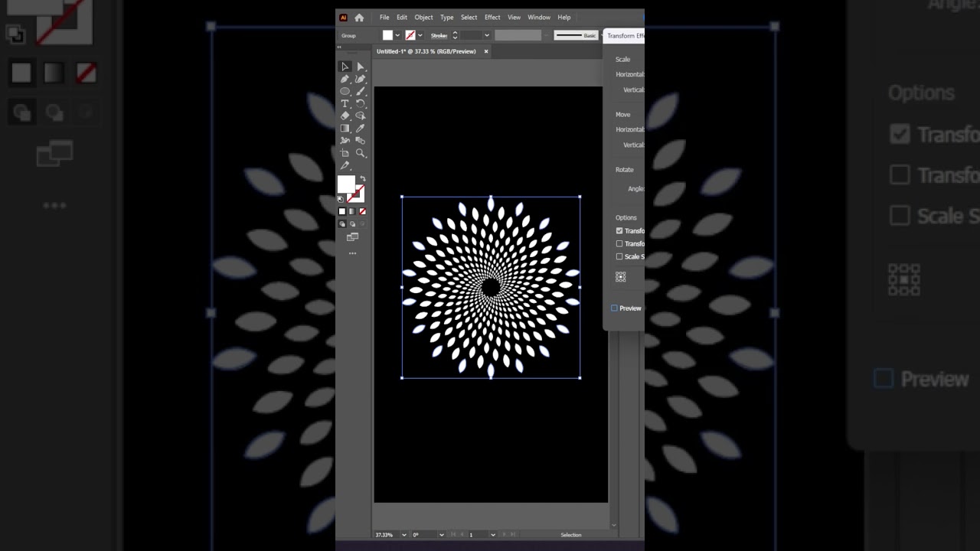Click the vertical scrollbar down arrow
This screenshot has height=551, width=980.
pos(613,525)
